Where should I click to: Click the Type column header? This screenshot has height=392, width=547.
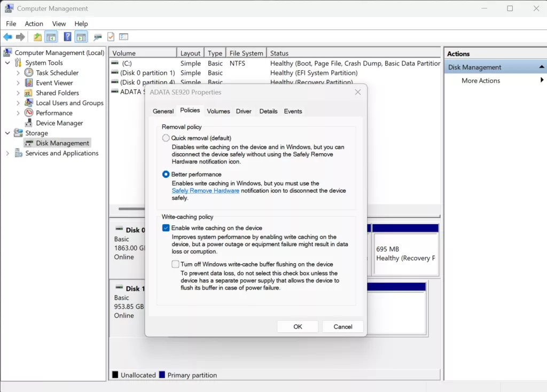coord(215,53)
